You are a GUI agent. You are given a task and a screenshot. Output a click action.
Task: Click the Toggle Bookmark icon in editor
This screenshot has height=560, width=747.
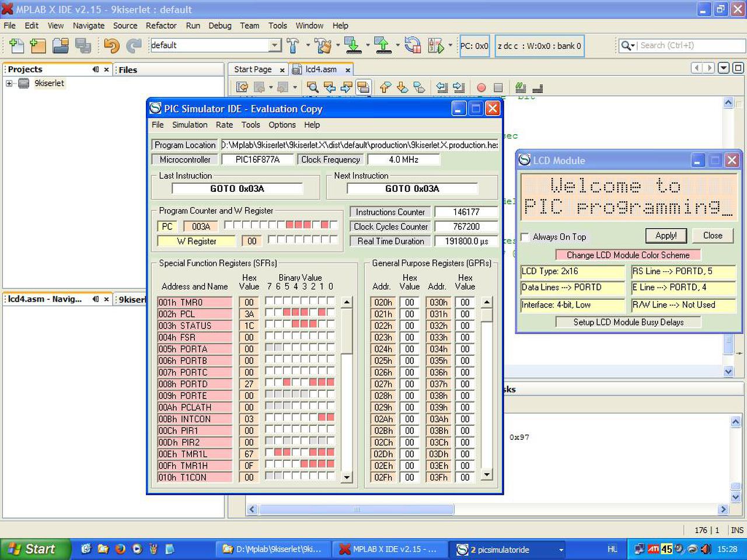coord(419,87)
